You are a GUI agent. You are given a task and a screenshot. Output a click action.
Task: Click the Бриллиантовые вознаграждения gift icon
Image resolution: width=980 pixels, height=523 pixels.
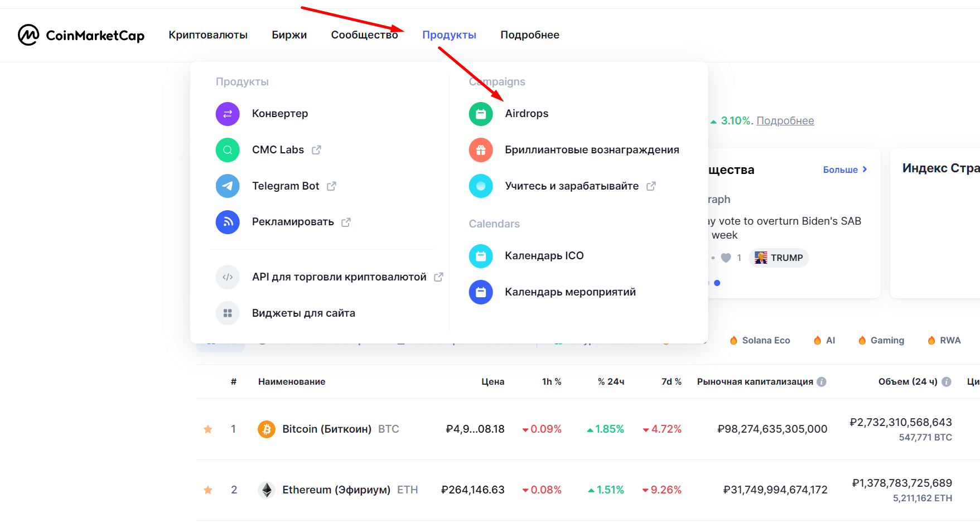coord(481,150)
